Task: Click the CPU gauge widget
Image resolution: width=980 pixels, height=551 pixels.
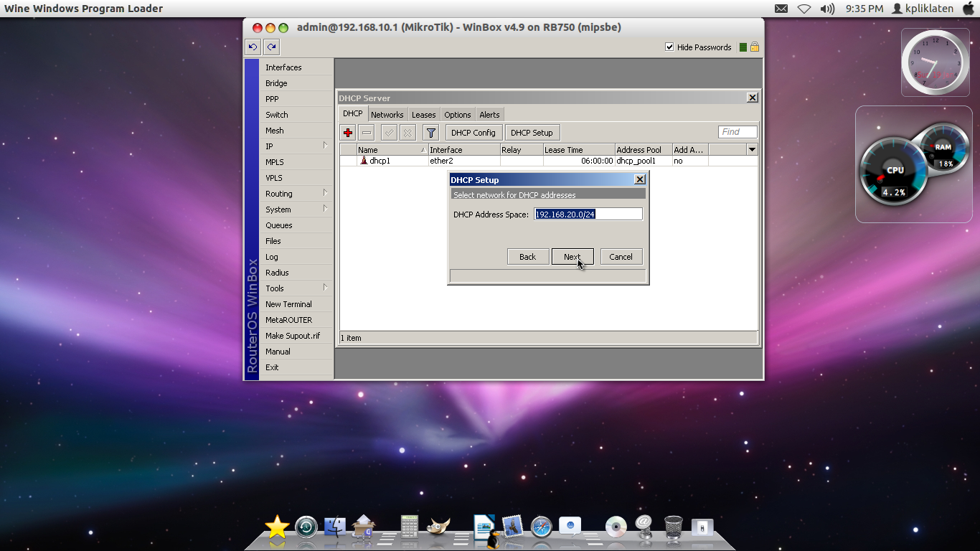Action: 892,171
